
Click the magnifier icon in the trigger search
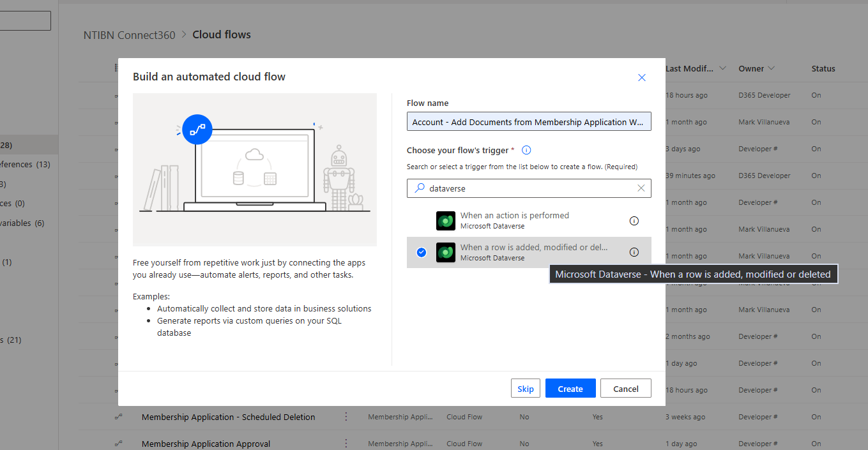420,188
